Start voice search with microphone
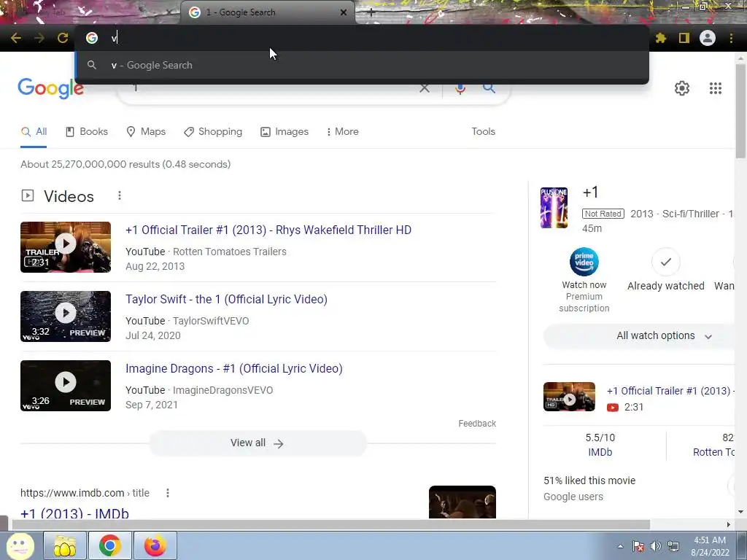The image size is (747, 560). (460, 88)
